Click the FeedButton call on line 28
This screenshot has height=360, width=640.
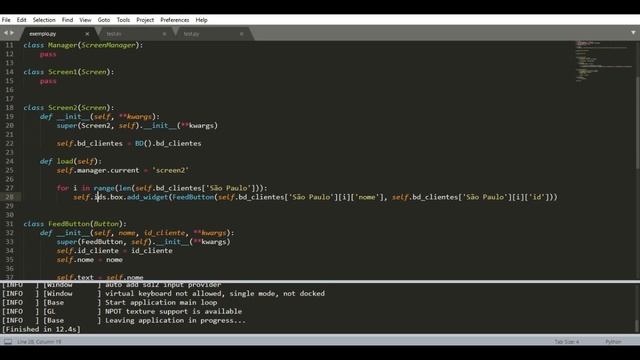point(193,197)
